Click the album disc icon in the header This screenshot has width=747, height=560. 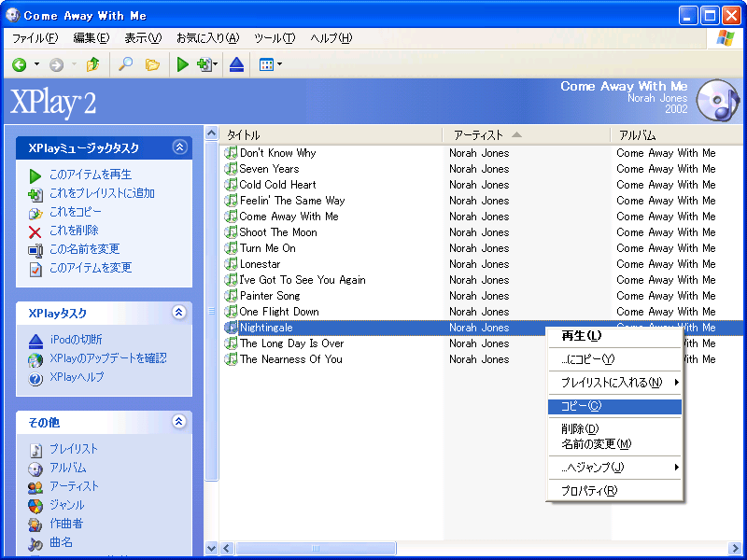point(717,101)
